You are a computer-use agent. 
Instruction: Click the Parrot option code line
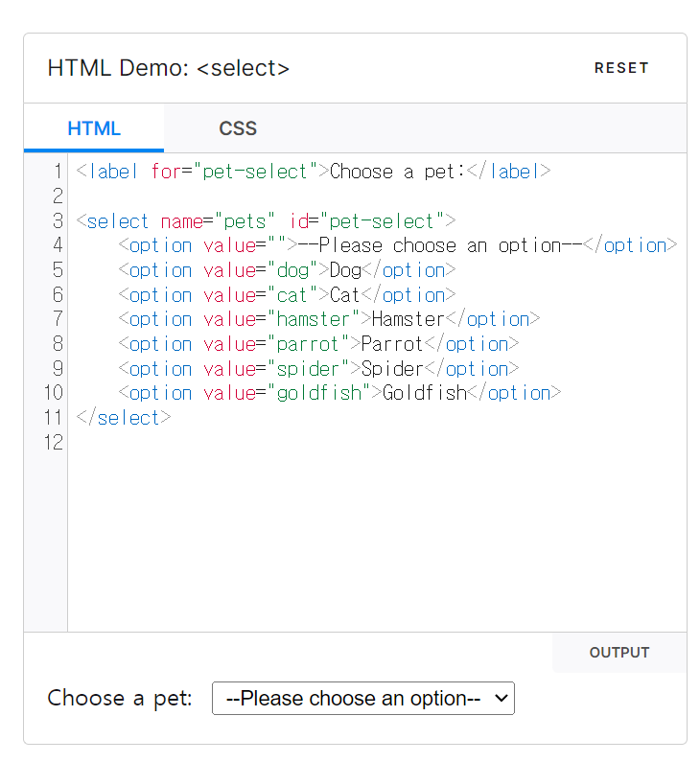click(318, 344)
